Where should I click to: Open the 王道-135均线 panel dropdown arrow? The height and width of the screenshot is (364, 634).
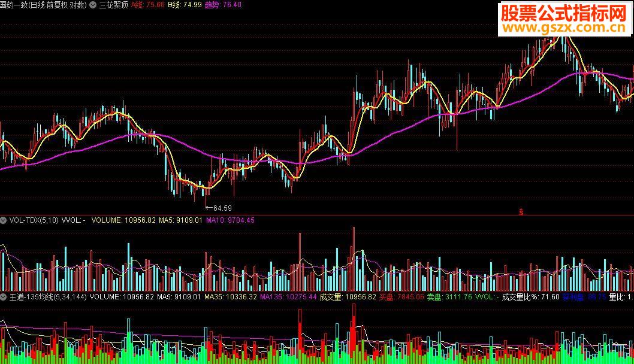pos(3,297)
